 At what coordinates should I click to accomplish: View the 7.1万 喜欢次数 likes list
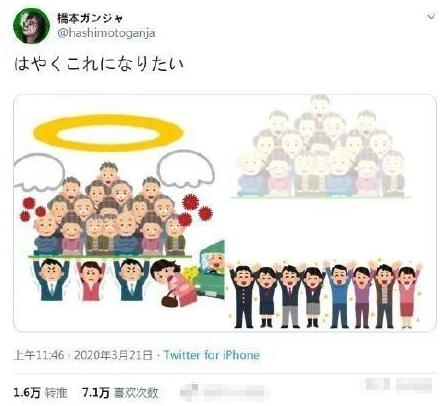tap(120, 393)
